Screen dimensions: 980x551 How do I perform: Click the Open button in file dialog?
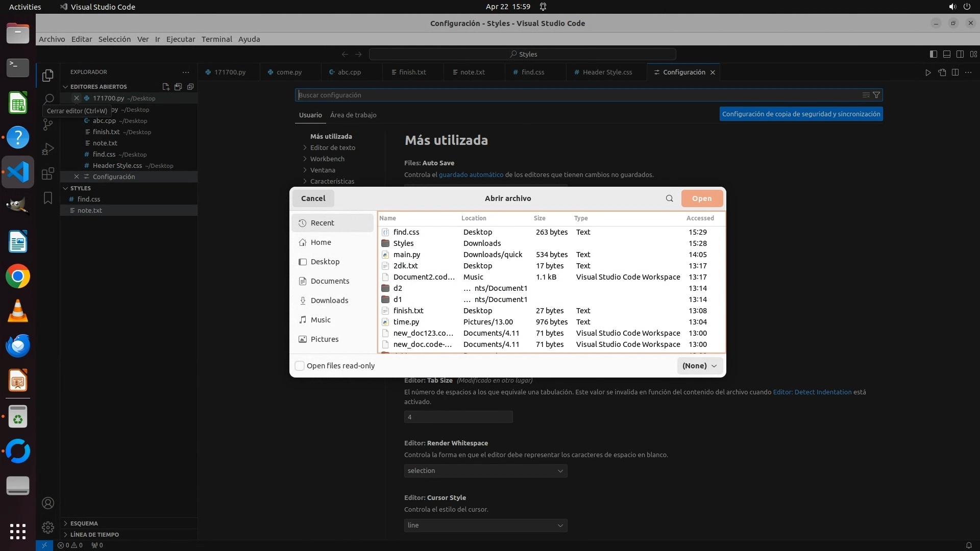[701, 198]
